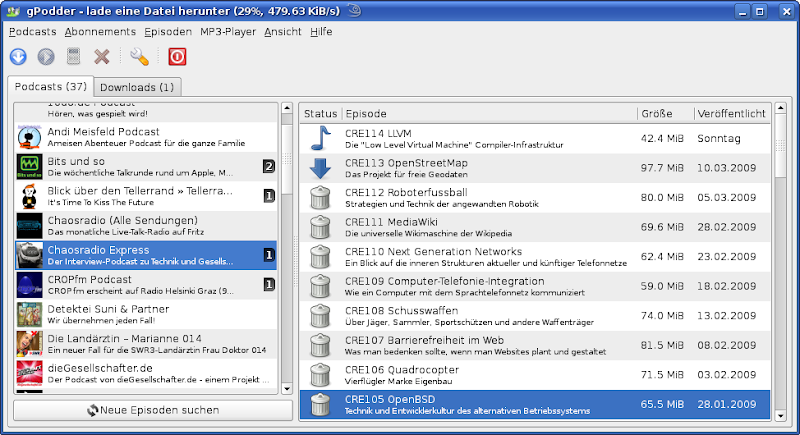Screen dimensions: 800x435
Task: Select episode CRE114 LLVM
Action: coord(535,138)
